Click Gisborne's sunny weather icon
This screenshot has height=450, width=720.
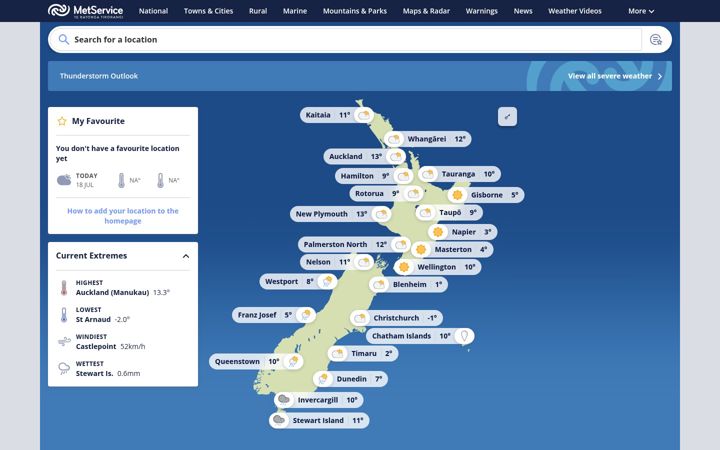(x=457, y=195)
